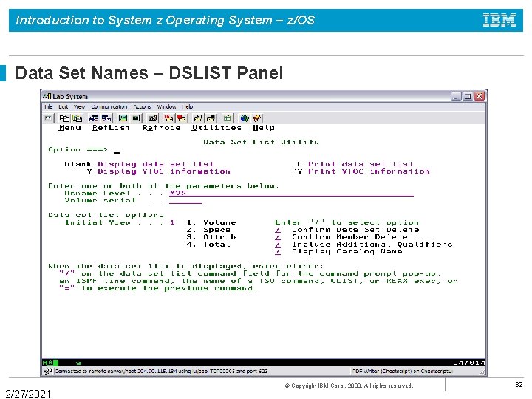Image resolution: width=532 pixels, height=399 pixels.
Task: Open the ISPF Menu action bar item
Action: point(69,128)
